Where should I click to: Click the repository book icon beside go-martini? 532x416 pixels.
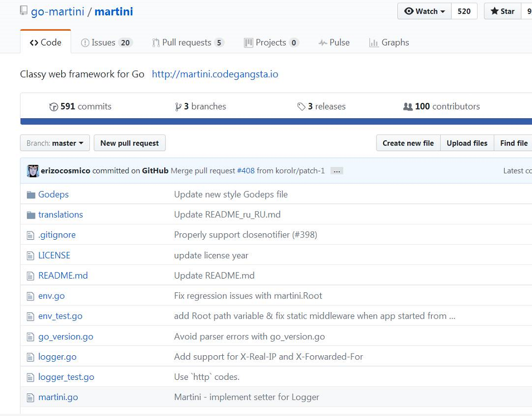(x=24, y=10)
